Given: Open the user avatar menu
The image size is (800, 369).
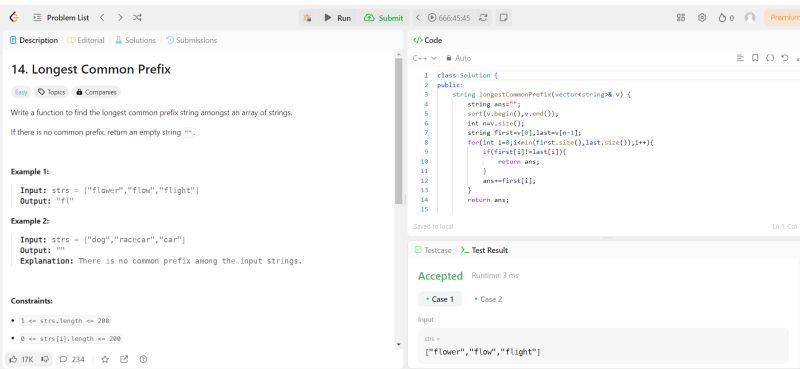Looking at the screenshot, I should click(749, 18).
